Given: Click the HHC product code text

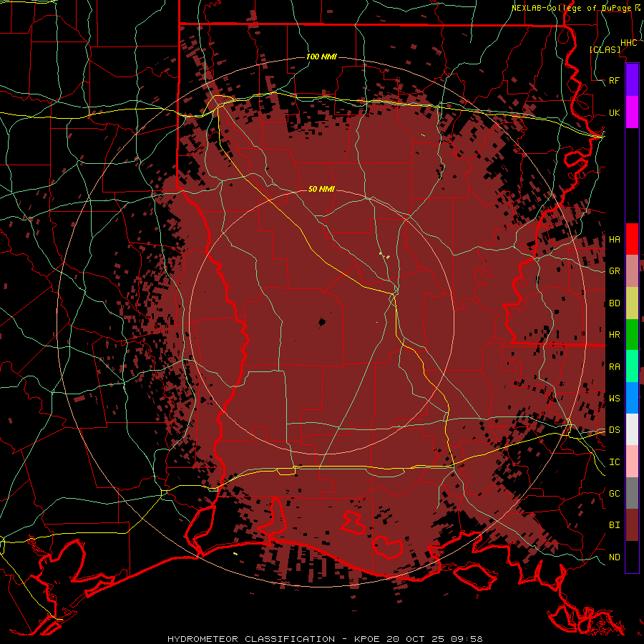Looking at the screenshot, I should [x=628, y=43].
